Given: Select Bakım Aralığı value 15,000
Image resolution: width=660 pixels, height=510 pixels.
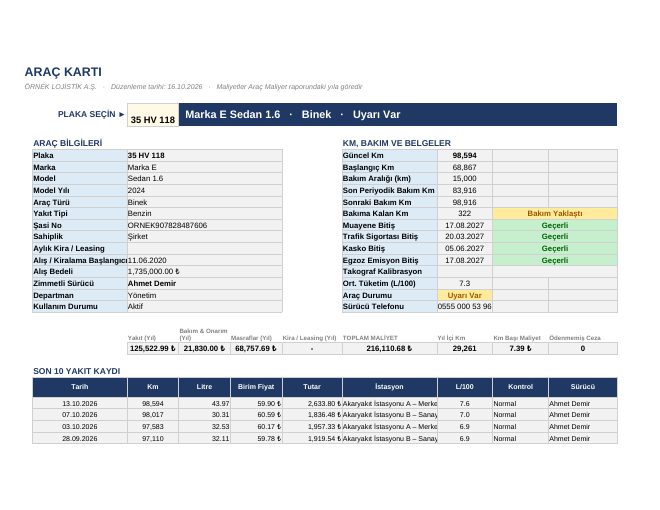Looking at the screenshot, I should pyautogui.click(x=465, y=178).
